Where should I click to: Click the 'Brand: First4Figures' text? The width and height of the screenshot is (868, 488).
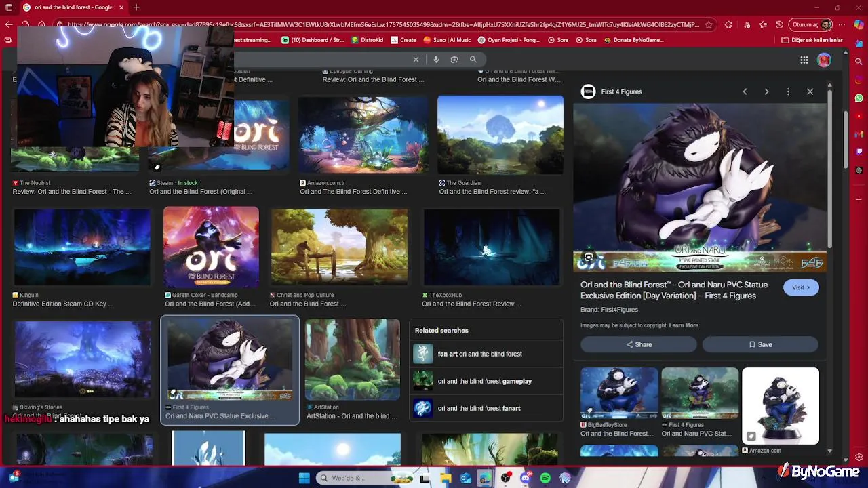click(609, 310)
